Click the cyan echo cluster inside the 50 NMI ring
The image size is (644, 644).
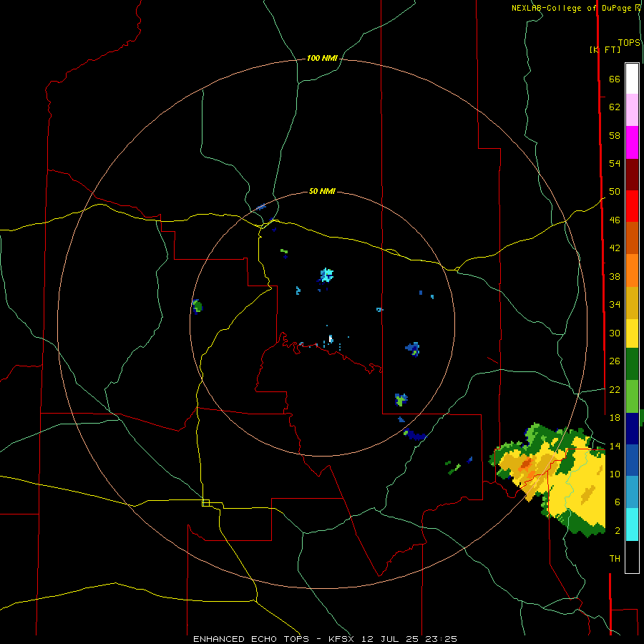(x=326, y=275)
